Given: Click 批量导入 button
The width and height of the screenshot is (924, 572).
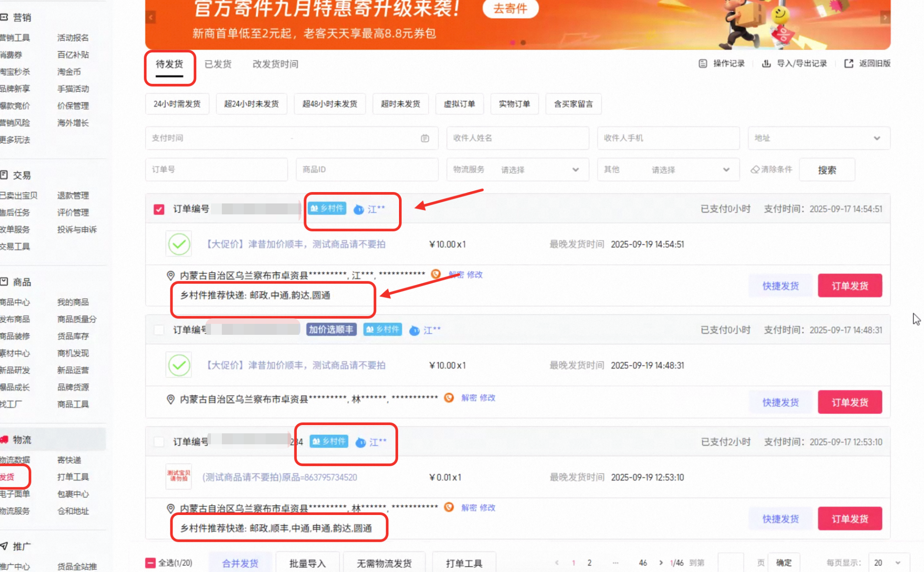Looking at the screenshot, I should (x=307, y=563).
